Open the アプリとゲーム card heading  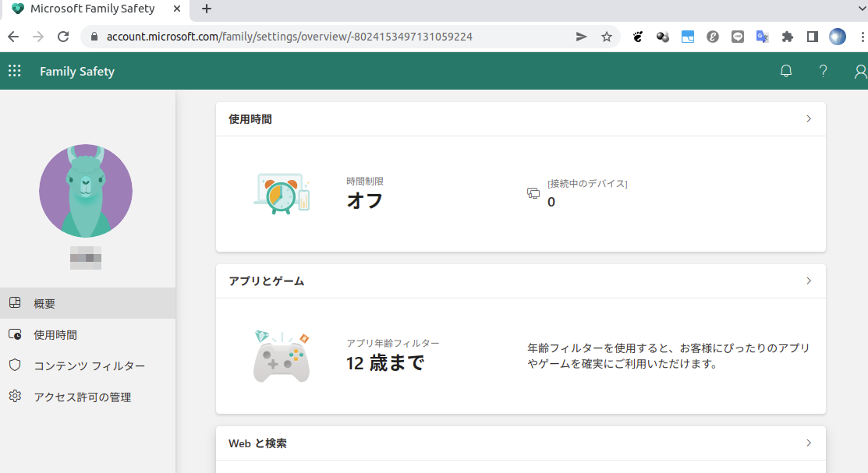click(266, 281)
